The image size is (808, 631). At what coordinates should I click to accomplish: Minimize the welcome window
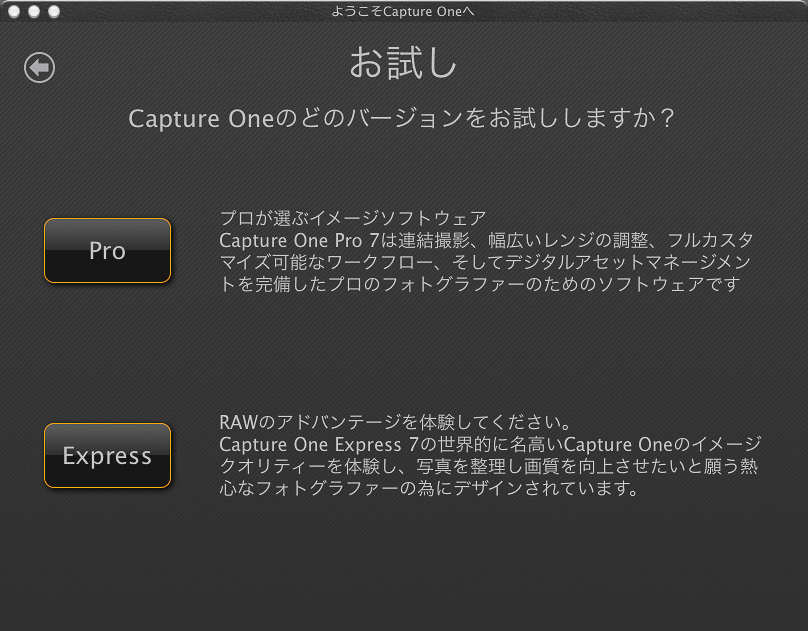click(x=35, y=11)
